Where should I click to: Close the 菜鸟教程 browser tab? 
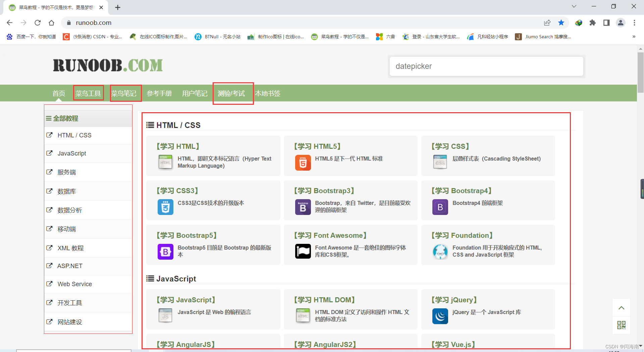coord(101,7)
